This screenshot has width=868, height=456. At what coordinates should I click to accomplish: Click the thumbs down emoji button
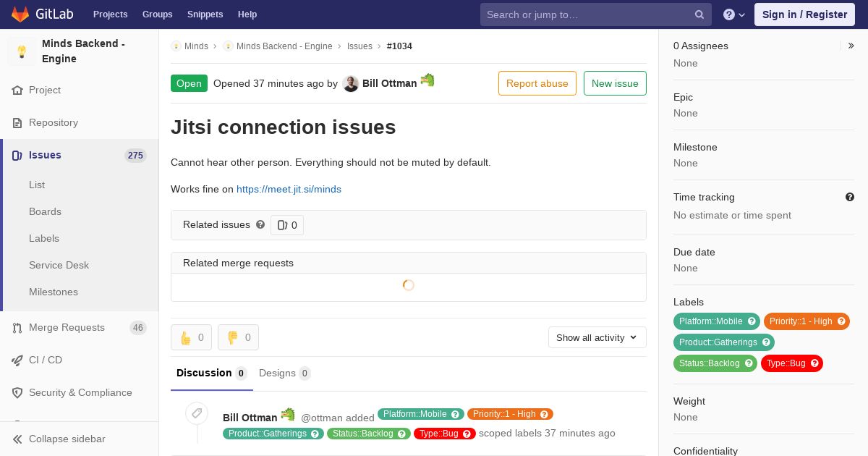pyautogui.click(x=238, y=337)
